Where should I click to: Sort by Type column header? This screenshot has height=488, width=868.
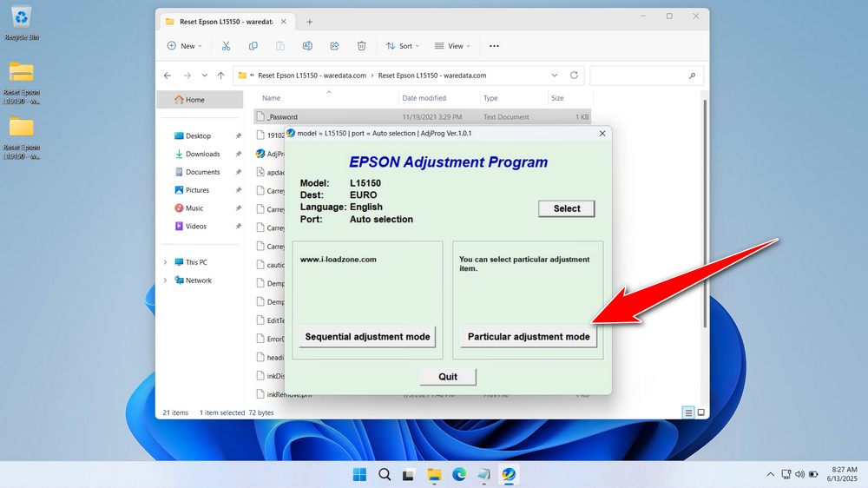click(x=514, y=98)
